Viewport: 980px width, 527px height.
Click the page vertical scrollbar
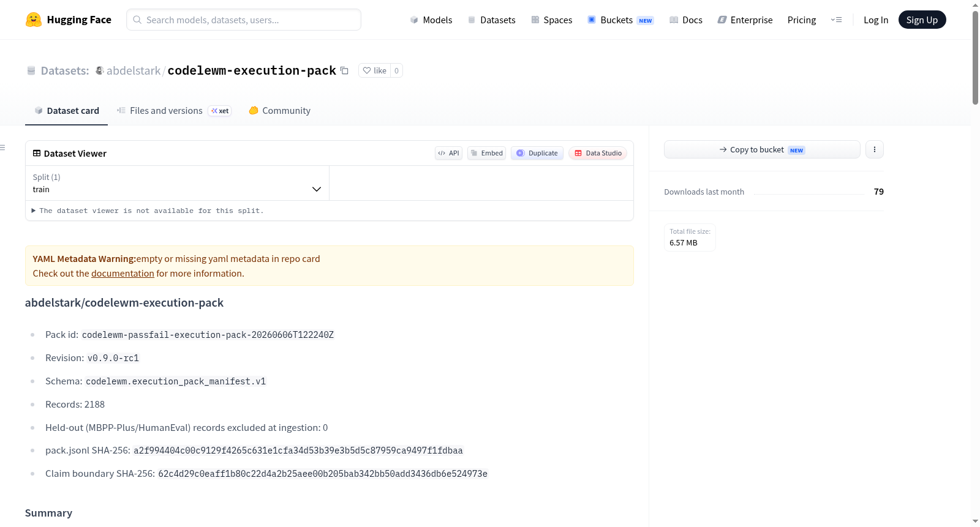point(975,58)
